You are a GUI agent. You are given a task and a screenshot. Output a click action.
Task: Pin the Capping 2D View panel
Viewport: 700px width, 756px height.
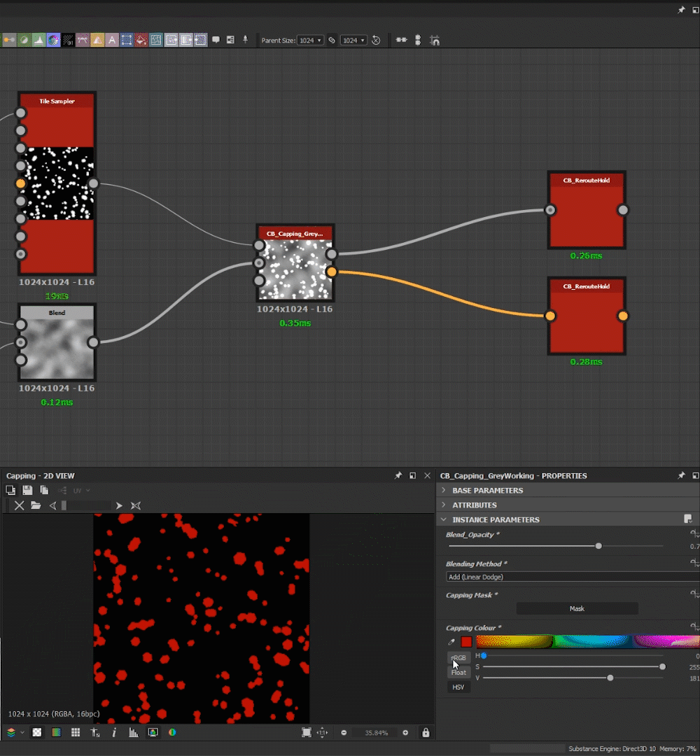[x=398, y=476]
